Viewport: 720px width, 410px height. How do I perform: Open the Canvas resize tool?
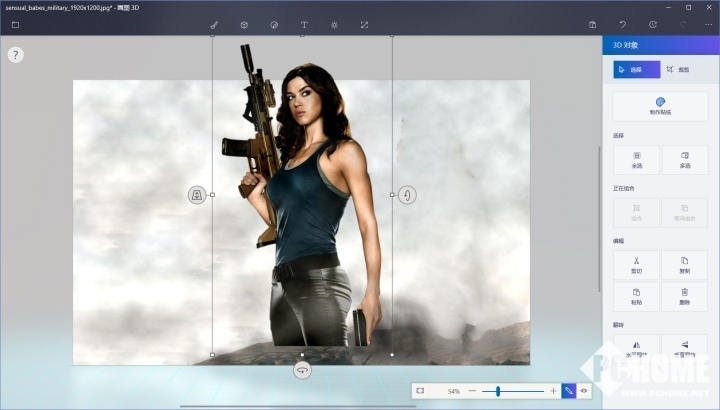coord(364,25)
